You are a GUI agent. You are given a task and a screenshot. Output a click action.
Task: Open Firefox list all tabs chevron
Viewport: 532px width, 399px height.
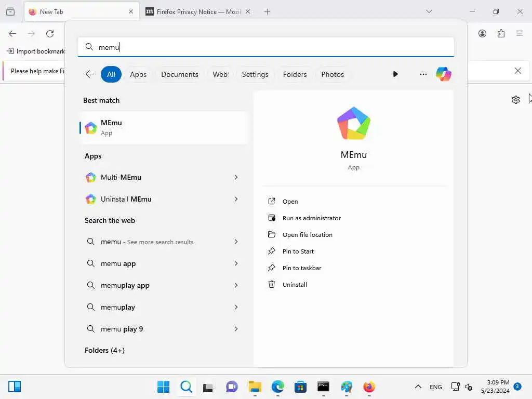429,11
